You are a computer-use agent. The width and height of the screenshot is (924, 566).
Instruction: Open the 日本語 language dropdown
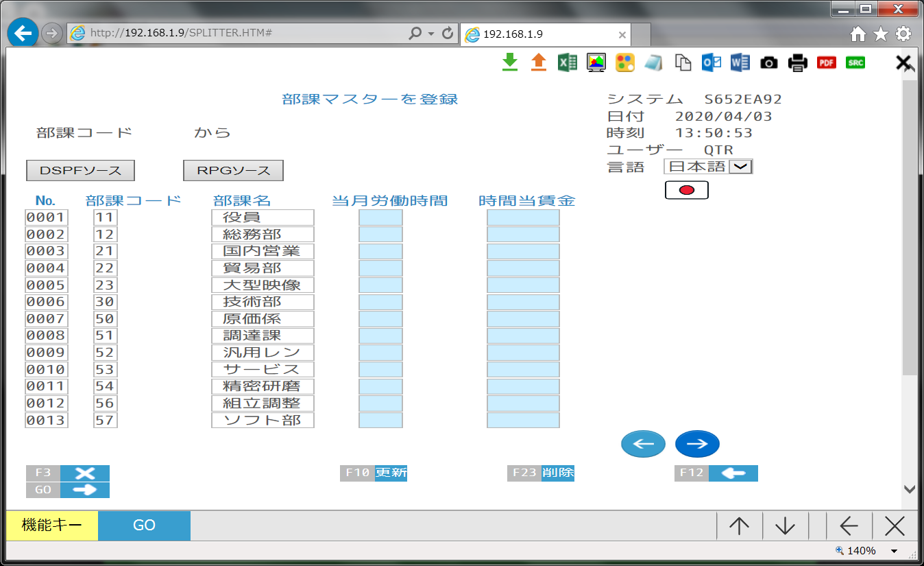pyautogui.click(x=740, y=167)
